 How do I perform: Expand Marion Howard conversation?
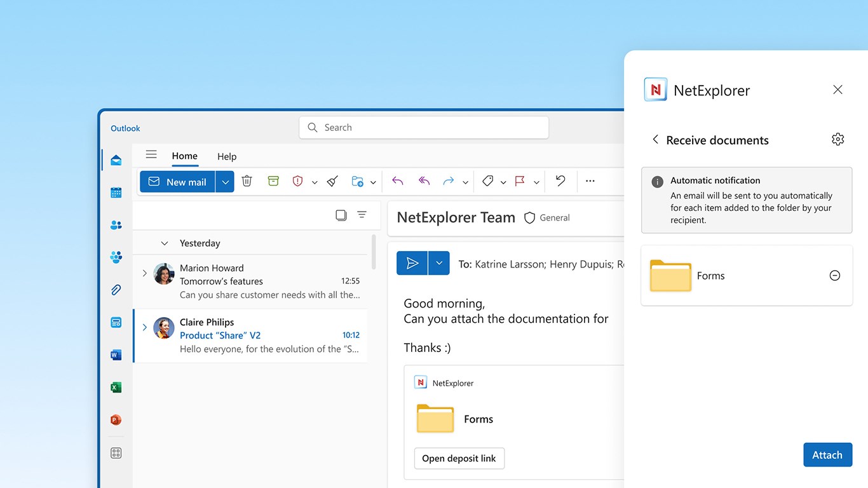(x=144, y=273)
